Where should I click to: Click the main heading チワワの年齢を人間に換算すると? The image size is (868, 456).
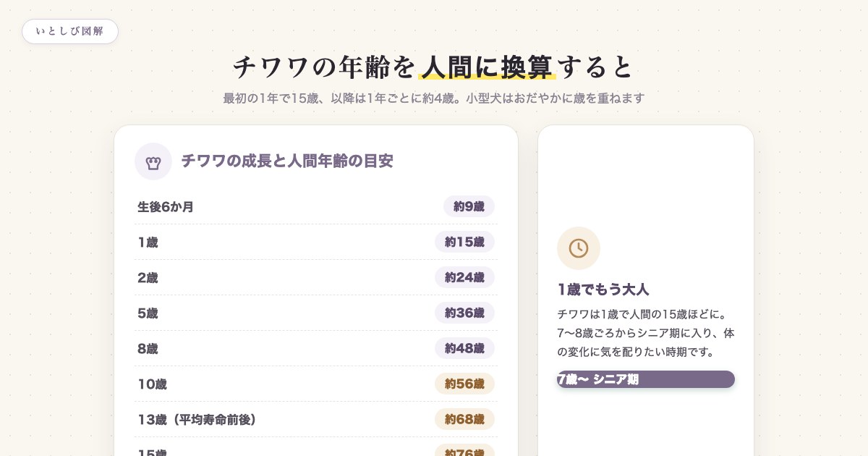(x=433, y=67)
